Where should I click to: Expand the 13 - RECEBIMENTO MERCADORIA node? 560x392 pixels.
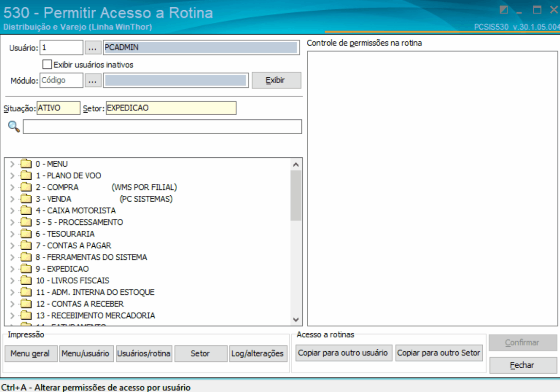coord(12,315)
